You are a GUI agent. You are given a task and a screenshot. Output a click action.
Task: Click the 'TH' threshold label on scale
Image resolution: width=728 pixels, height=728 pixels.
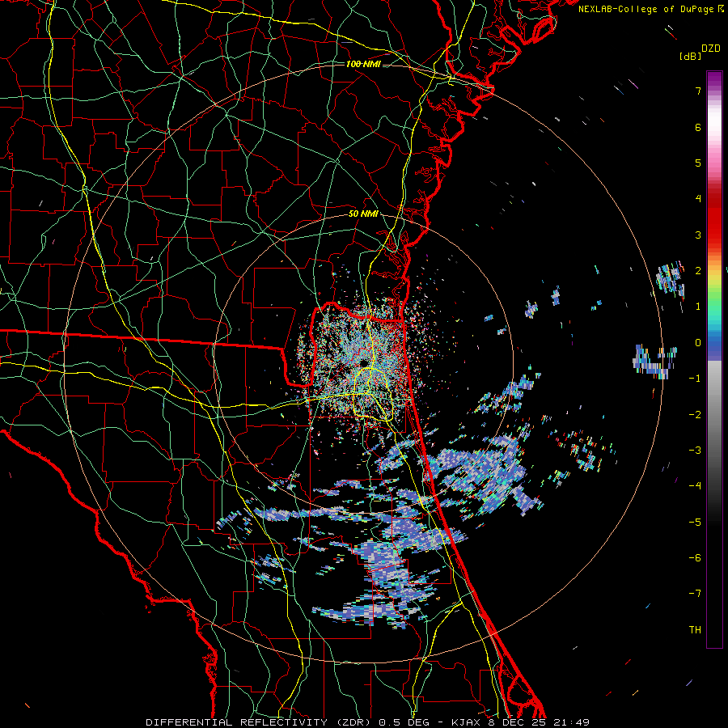click(x=695, y=630)
